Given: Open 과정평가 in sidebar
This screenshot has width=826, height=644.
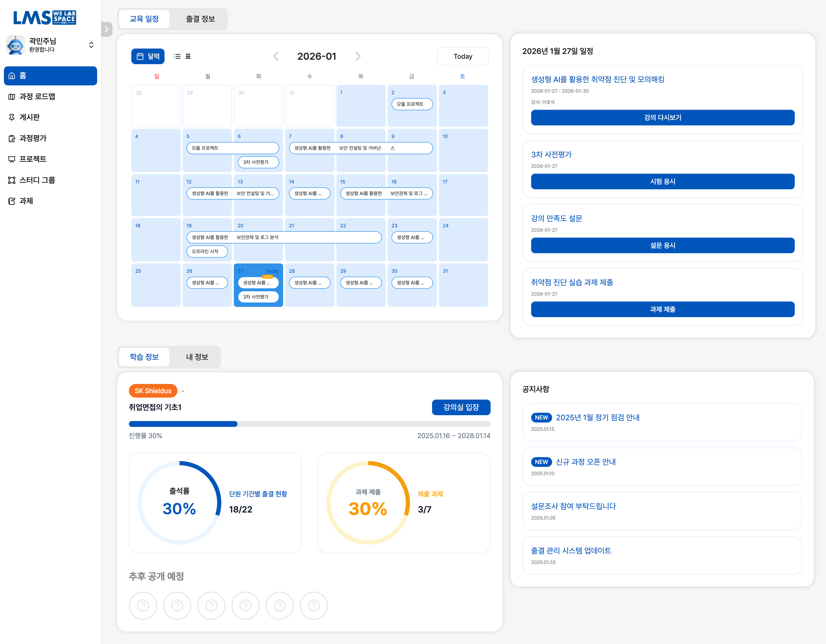Looking at the screenshot, I should click(x=50, y=138).
